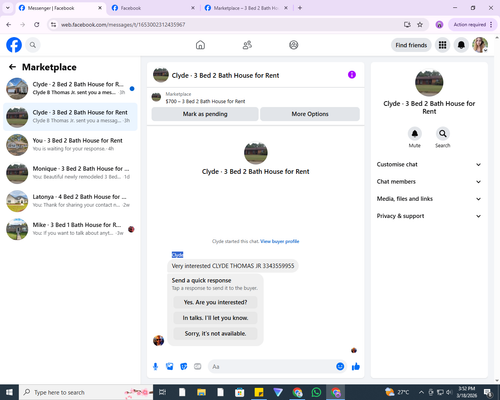Open Sticky Notes from the taskbar

point(259,392)
